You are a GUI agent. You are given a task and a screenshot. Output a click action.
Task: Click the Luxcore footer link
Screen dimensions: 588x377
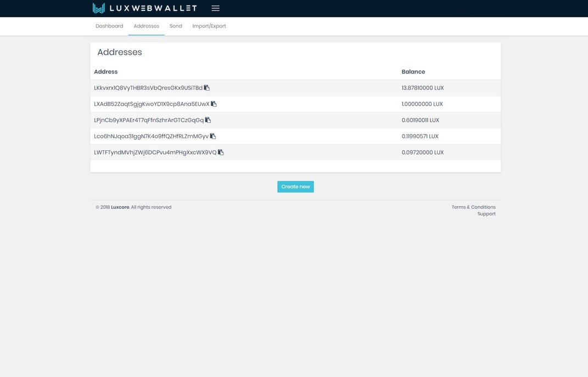[x=120, y=207]
